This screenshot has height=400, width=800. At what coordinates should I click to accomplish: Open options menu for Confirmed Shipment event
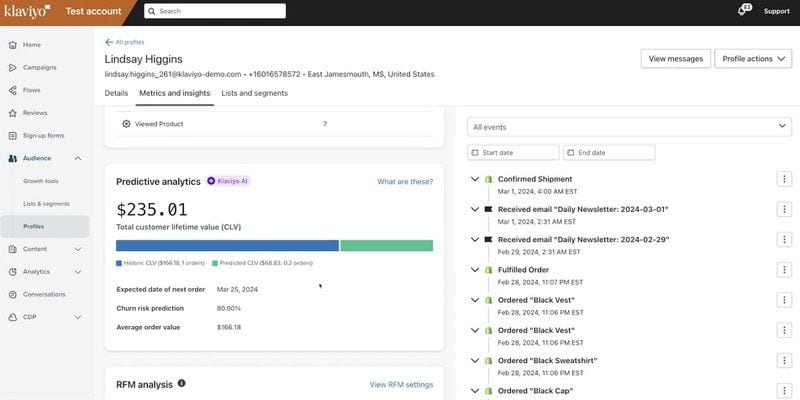click(x=784, y=179)
